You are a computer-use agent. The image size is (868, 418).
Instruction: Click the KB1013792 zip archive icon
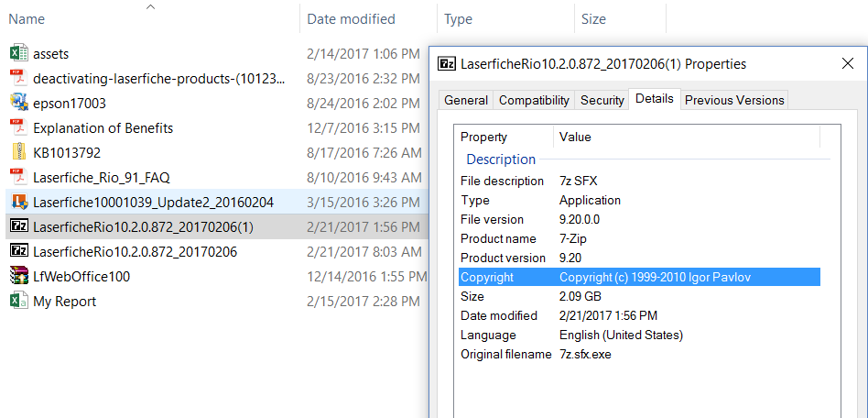pos(18,153)
